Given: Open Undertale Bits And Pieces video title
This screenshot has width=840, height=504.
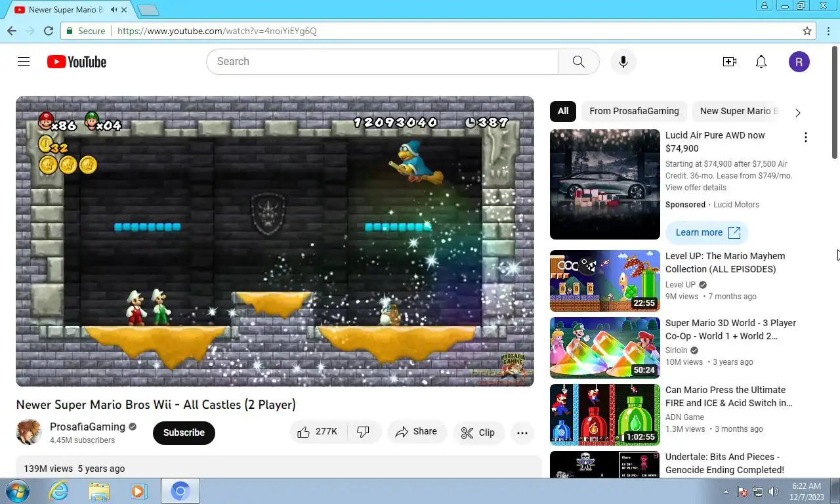Looking at the screenshot, I should [x=724, y=463].
